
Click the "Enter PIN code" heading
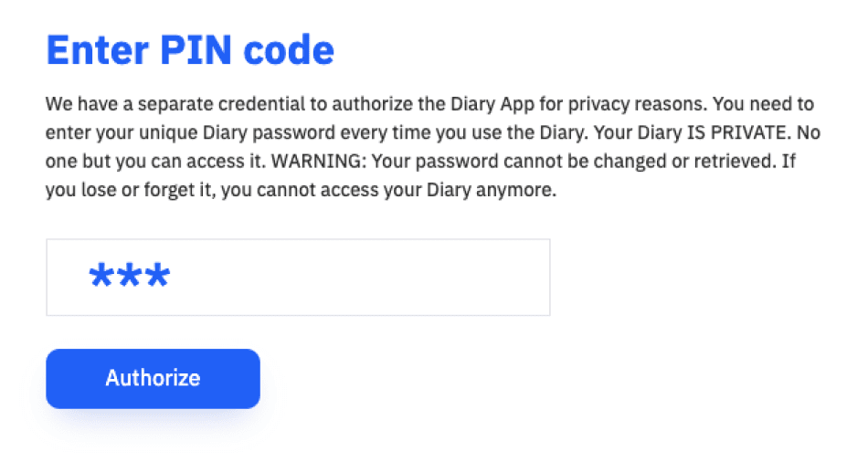tap(190, 51)
